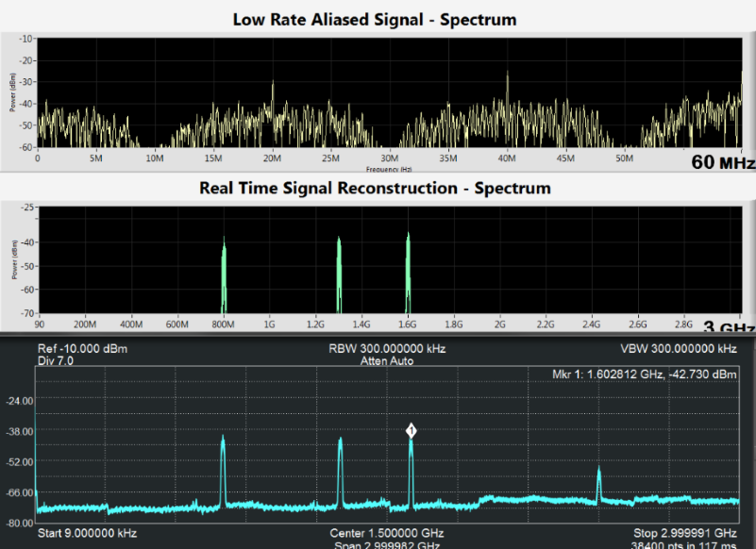Image resolution: width=756 pixels, height=549 pixels.
Task: Select the Ref -10.000 dBm level field
Action: coord(82,349)
